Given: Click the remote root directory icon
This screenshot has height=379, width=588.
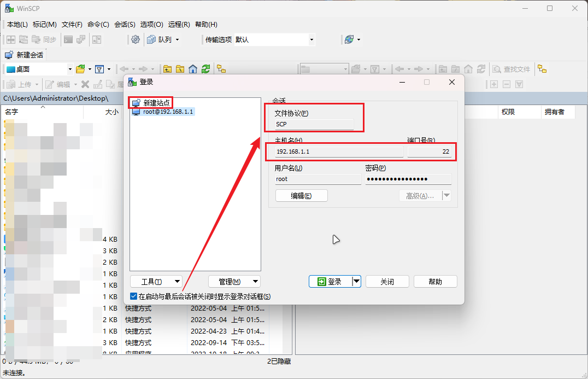Looking at the screenshot, I should point(455,69).
